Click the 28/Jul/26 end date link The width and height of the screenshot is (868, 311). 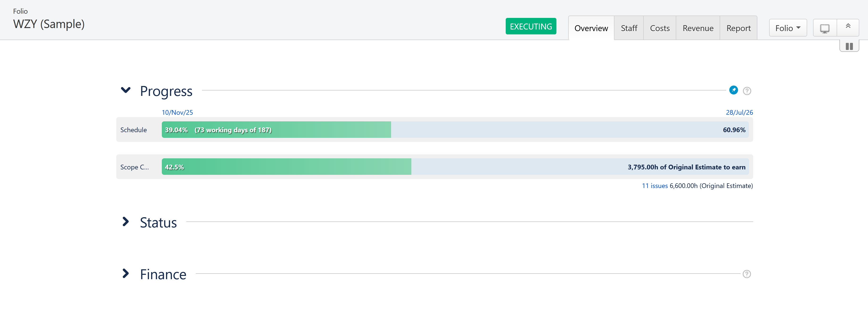pyautogui.click(x=739, y=112)
